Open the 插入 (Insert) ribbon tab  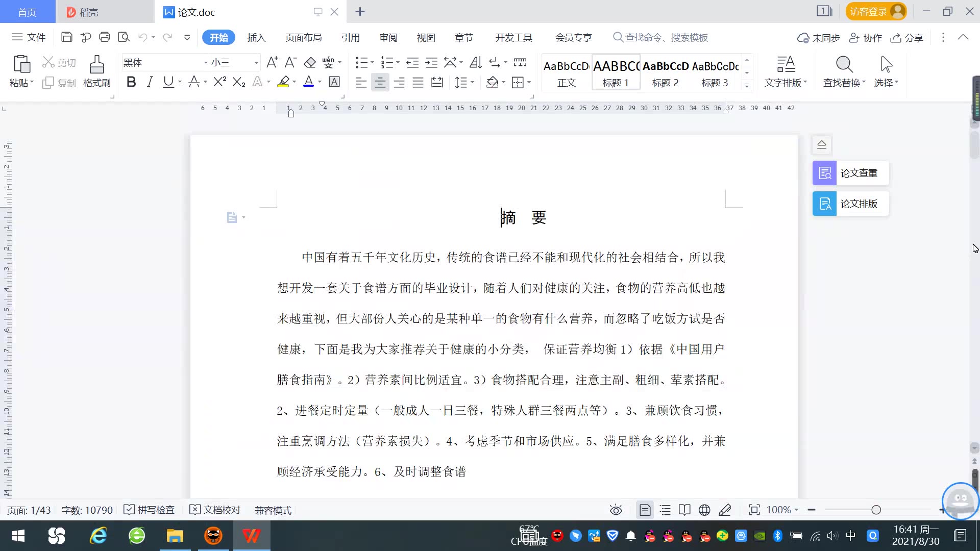[x=256, y=38]
